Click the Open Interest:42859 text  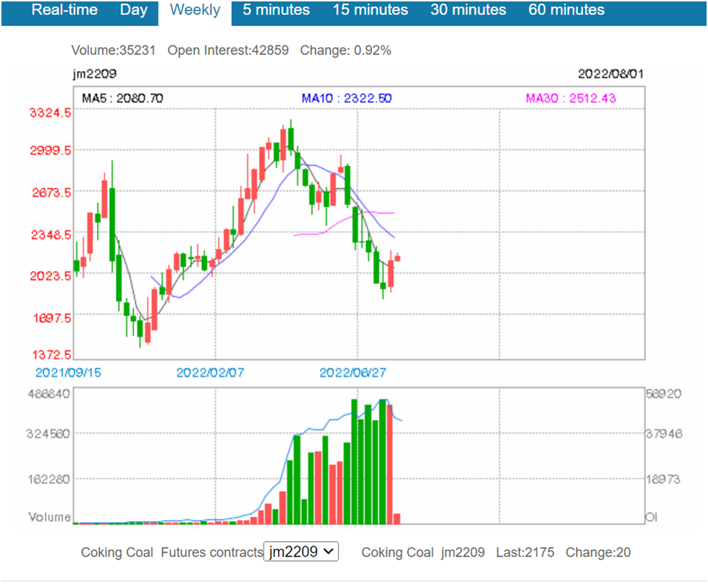pyautogui.click(x=228, y=50)
